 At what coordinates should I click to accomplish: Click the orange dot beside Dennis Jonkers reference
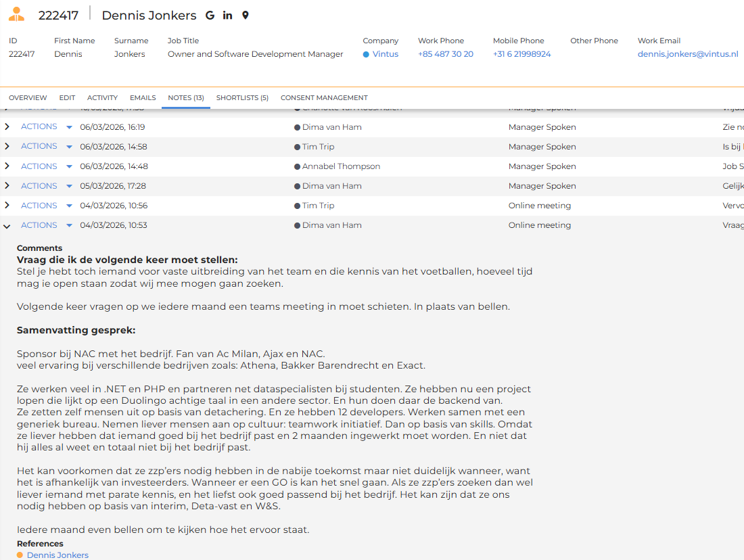(x=20, y=555)
